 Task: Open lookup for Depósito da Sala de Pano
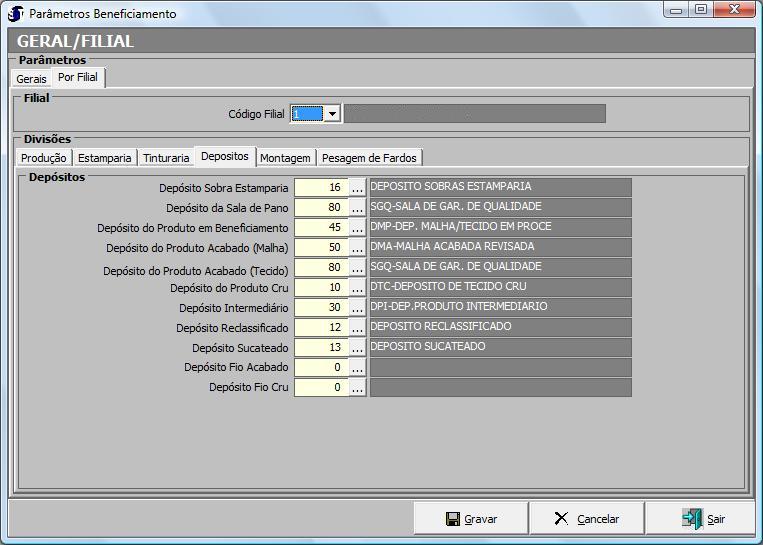pos(357,208)
